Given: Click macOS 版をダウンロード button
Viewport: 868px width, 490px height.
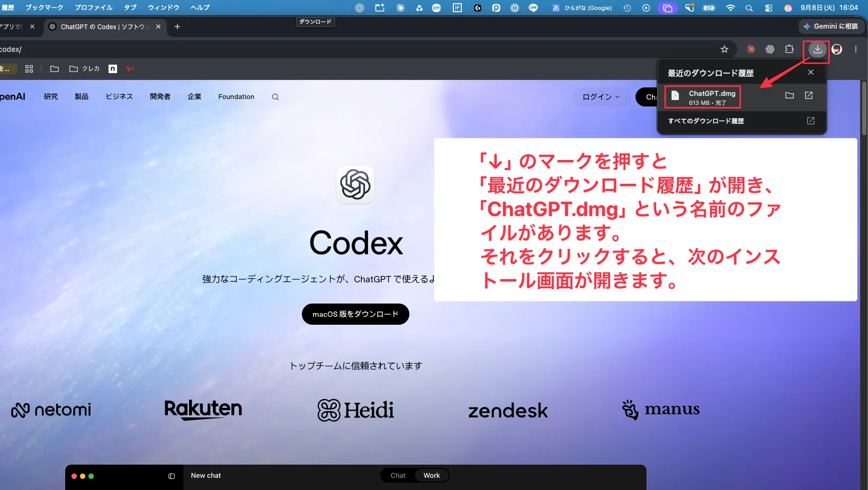Looking at the screenshot, I should [x=355, y=314].
